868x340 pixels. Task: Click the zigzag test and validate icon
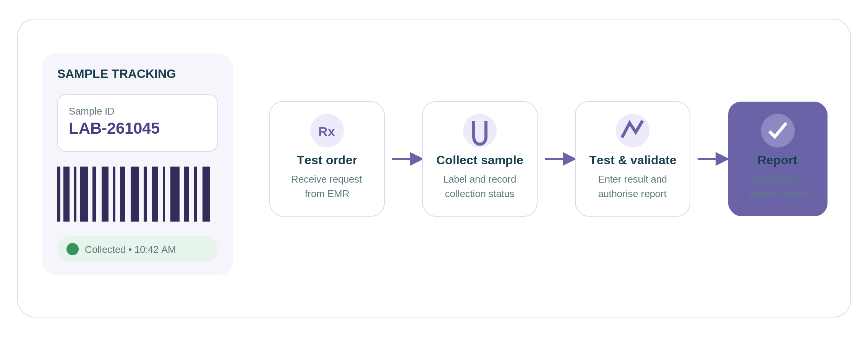click(x=632, y=131)
